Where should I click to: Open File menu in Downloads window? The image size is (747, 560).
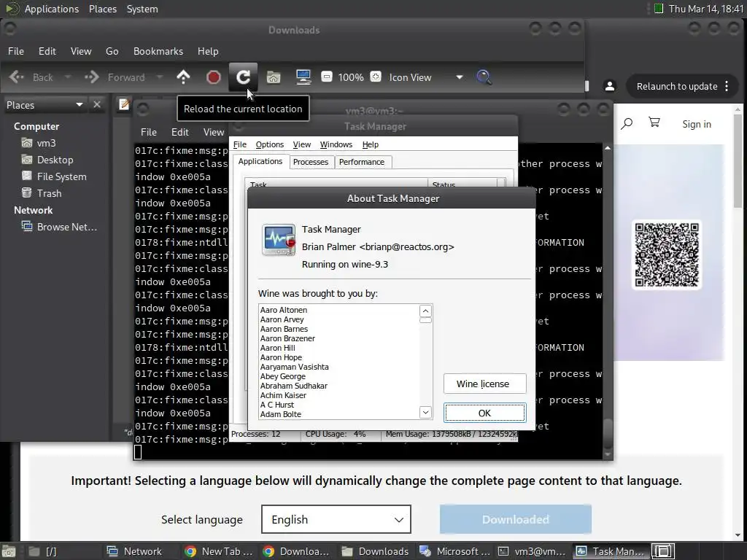coord(16,51)
